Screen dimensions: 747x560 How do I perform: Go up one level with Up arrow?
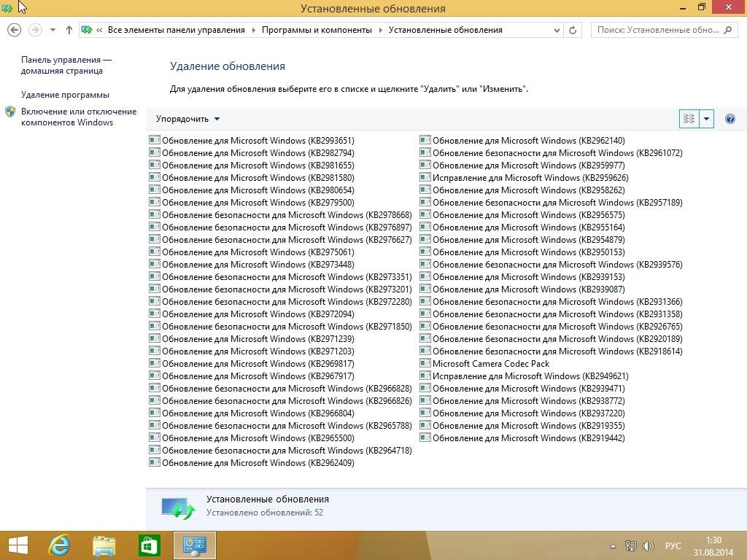pos(69,30)
